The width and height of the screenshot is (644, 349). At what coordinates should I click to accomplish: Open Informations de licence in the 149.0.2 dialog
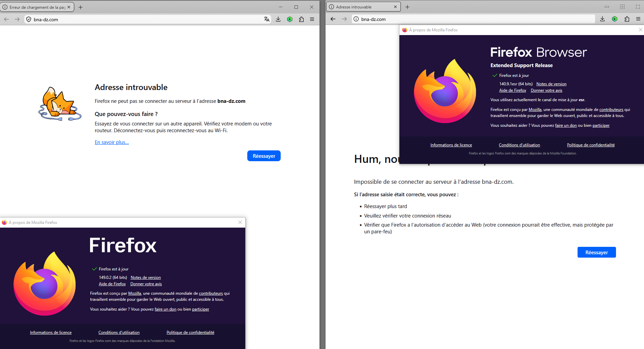(51, 332)
